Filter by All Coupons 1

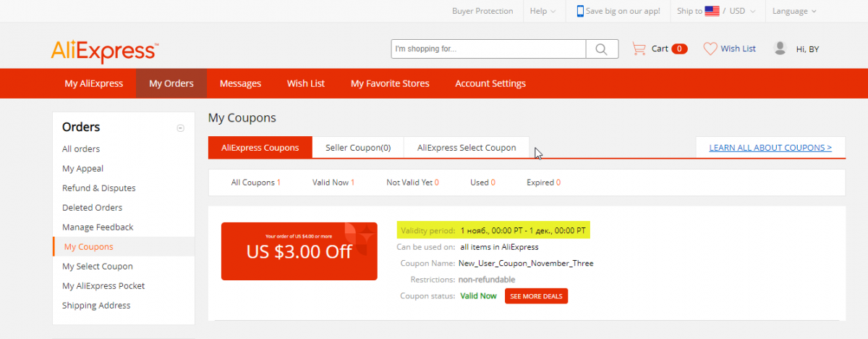point(255,183)
